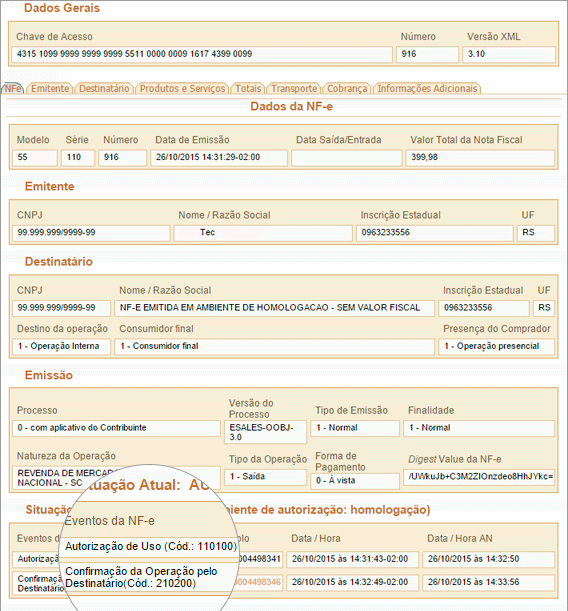Click the Natureza da Operação field
Viewport: 568px width, 611px height.
(116, 478)
